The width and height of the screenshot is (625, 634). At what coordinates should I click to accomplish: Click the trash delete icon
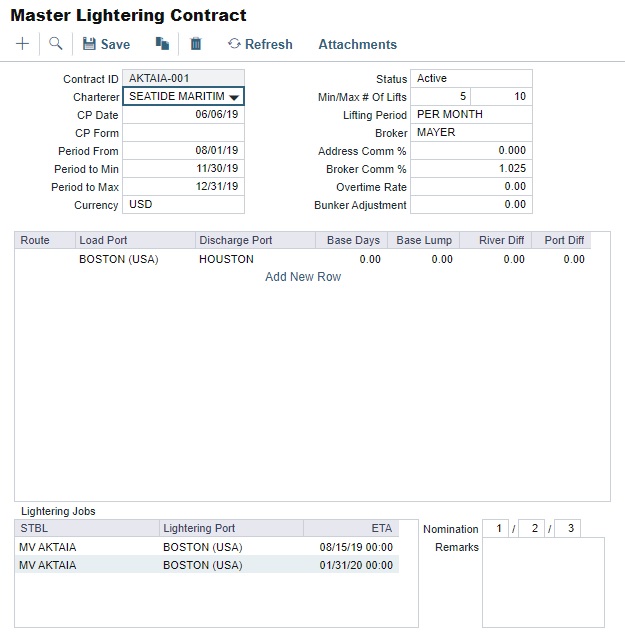point(196,44)
